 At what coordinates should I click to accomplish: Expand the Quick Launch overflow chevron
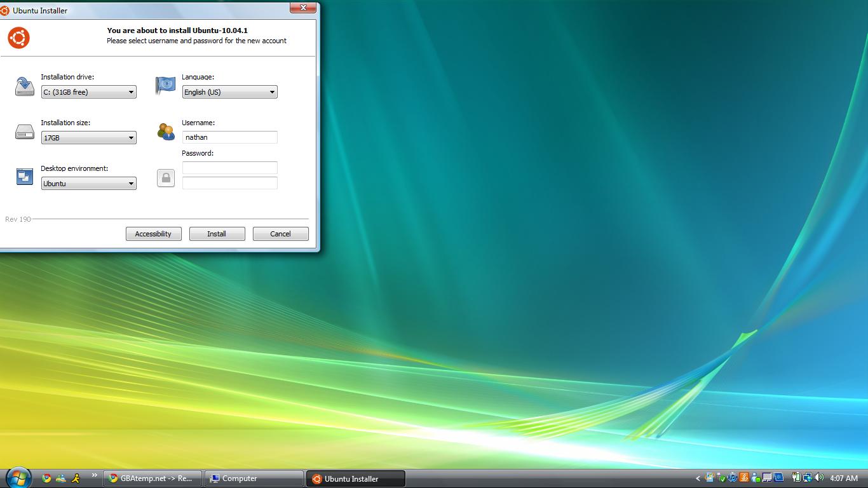click(x=95, y=475)
